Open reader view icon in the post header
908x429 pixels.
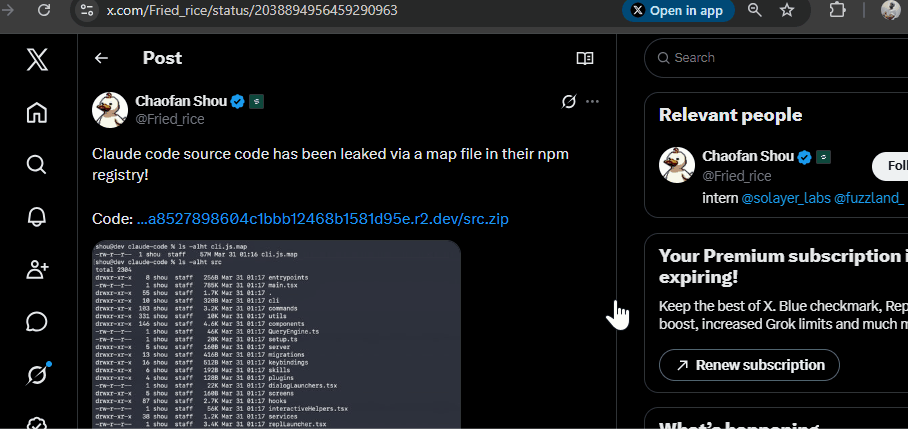pos(585,58)
